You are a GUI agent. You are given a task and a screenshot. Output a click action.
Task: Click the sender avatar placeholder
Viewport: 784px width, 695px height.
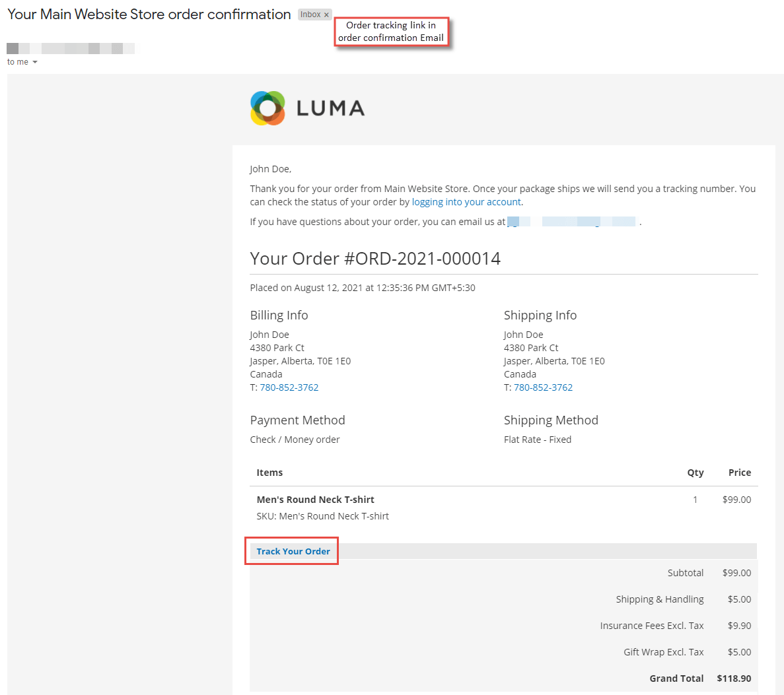tap(14, 48)
